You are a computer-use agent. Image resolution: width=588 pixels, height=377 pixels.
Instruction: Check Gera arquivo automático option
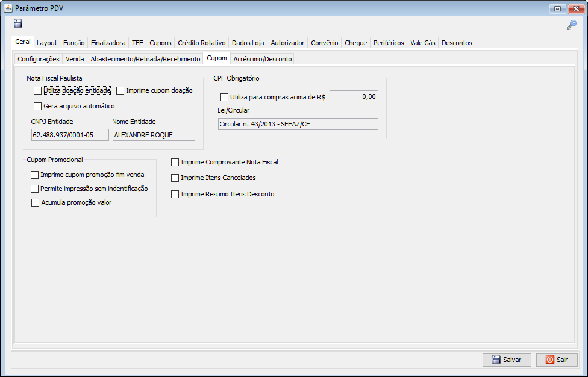pos(38,106)
